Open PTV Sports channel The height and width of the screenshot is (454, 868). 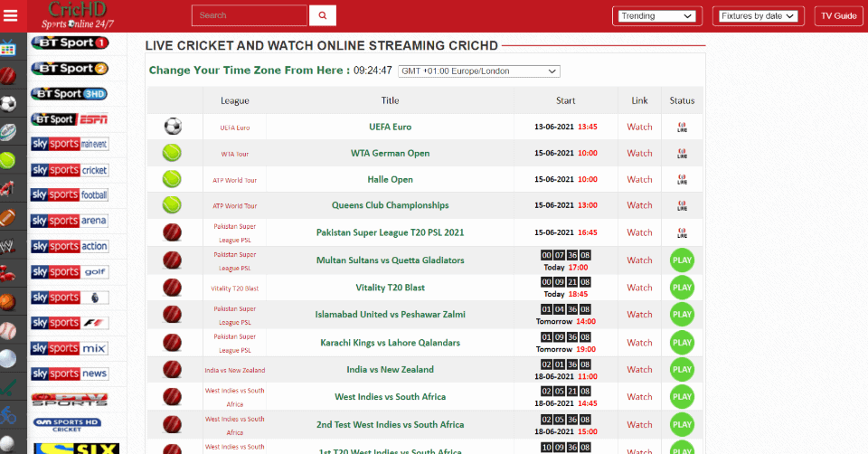pyautogui.click(x=70, y=399)
